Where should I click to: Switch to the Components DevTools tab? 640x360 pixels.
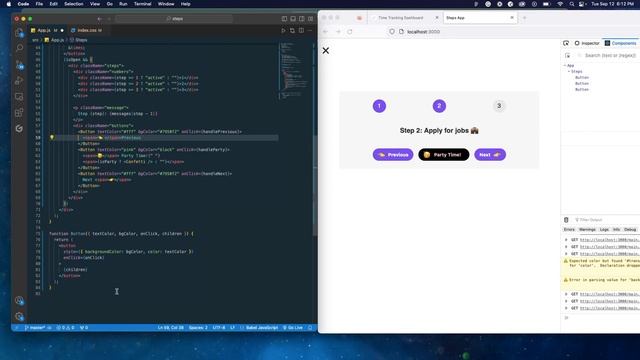(x=620, y=43)
